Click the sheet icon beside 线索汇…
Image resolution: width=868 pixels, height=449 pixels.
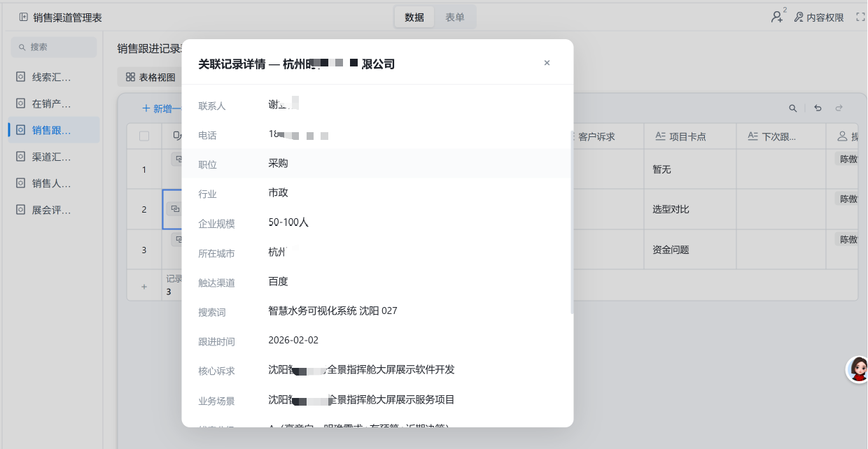[20, 77]
